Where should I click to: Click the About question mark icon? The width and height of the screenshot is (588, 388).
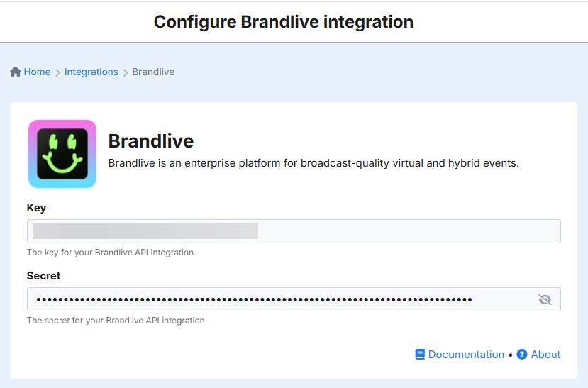click(522, 355)
